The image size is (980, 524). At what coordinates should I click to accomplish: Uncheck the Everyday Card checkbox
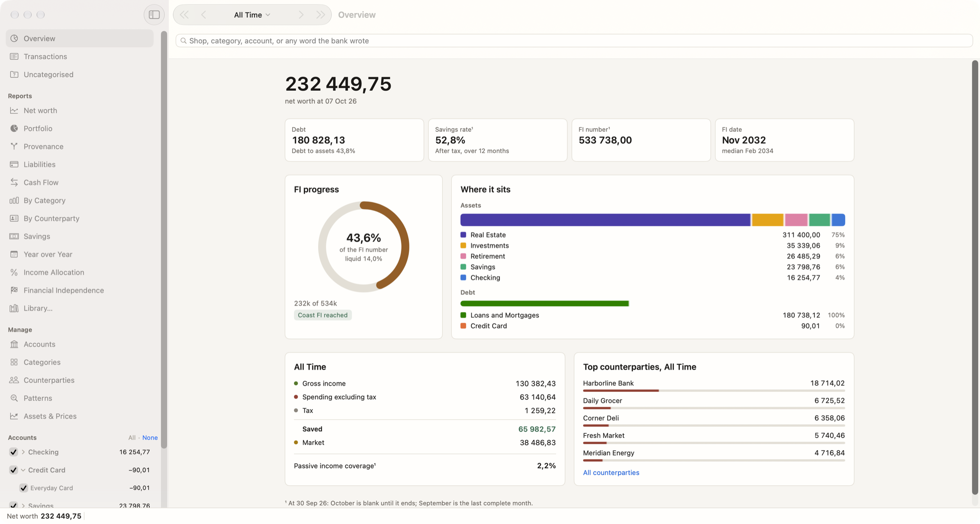(x=24, y=488)
